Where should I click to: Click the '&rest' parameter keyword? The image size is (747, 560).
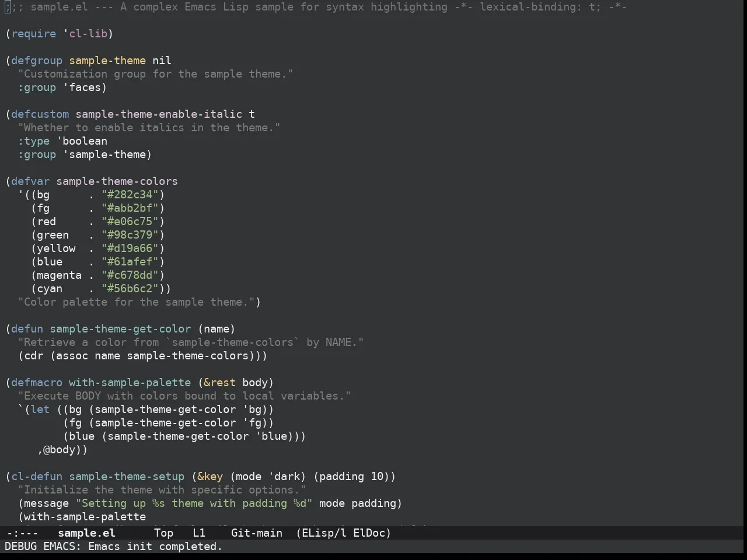pos(220,383)
